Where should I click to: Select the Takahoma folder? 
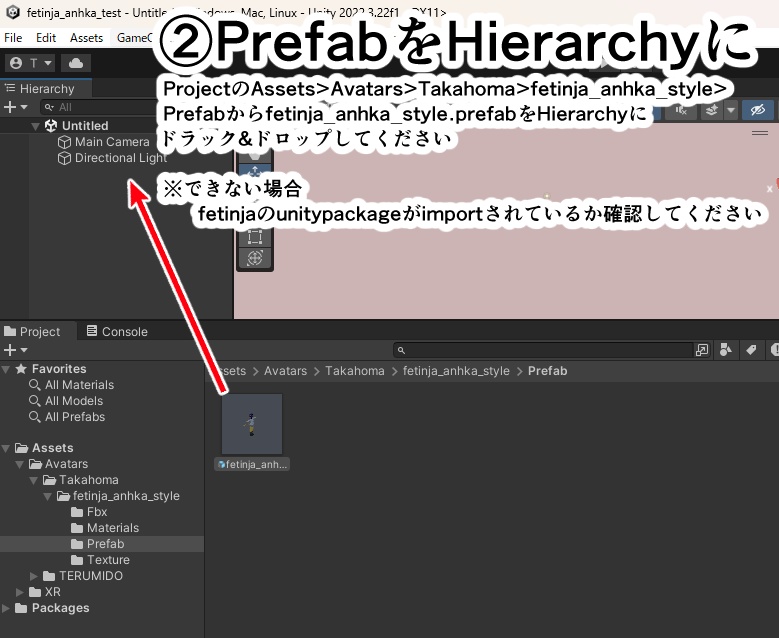click(x=89, y=480)
